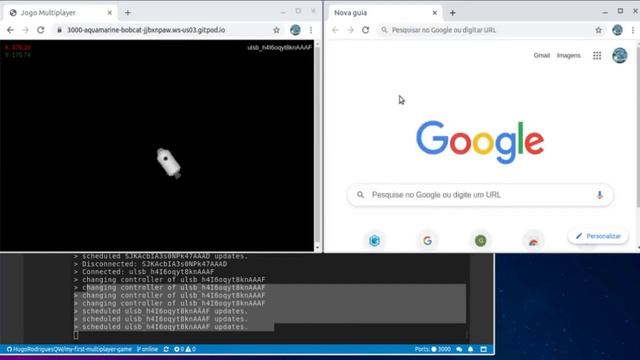Click the player ID label in game corner
Screen dimensions: 640x360
tap(279, 47)
